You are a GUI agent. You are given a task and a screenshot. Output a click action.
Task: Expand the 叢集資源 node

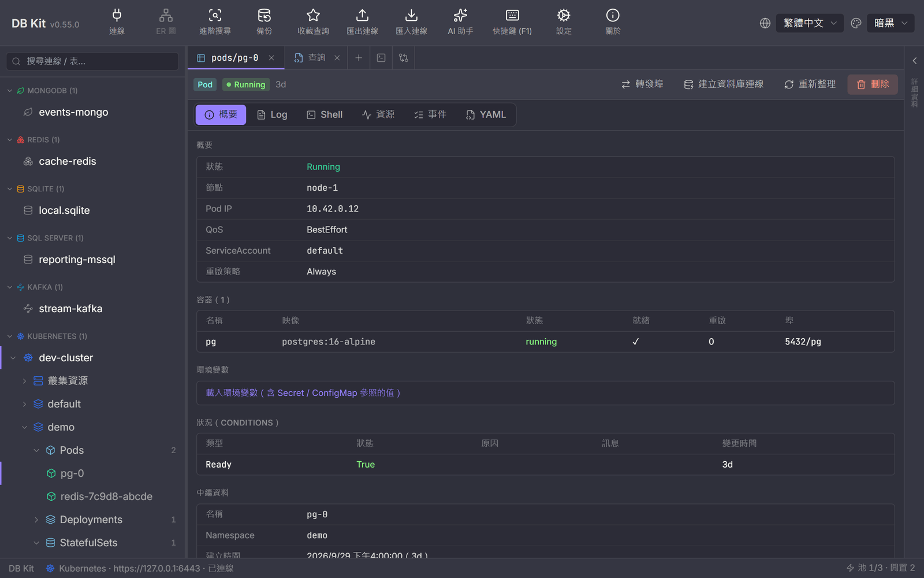point(24,381)
